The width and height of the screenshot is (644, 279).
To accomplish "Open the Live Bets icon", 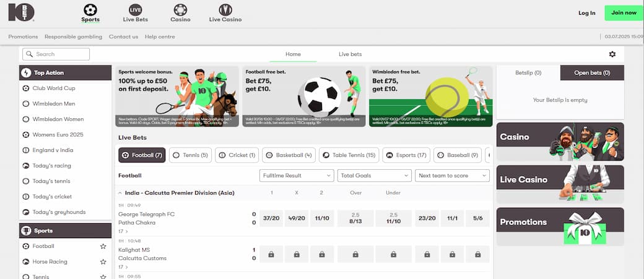I will click(x=136, y=10).
